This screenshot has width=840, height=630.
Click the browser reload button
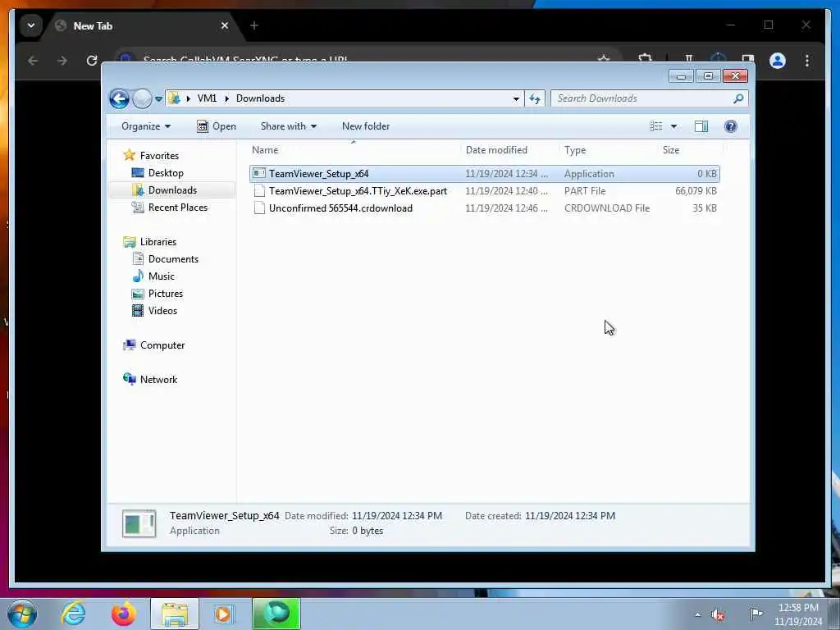92,61
